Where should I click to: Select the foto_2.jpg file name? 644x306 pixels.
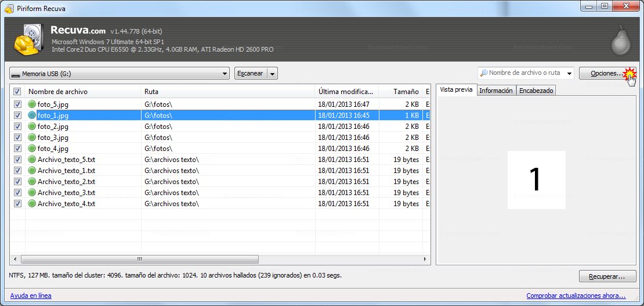pos(53,127)
